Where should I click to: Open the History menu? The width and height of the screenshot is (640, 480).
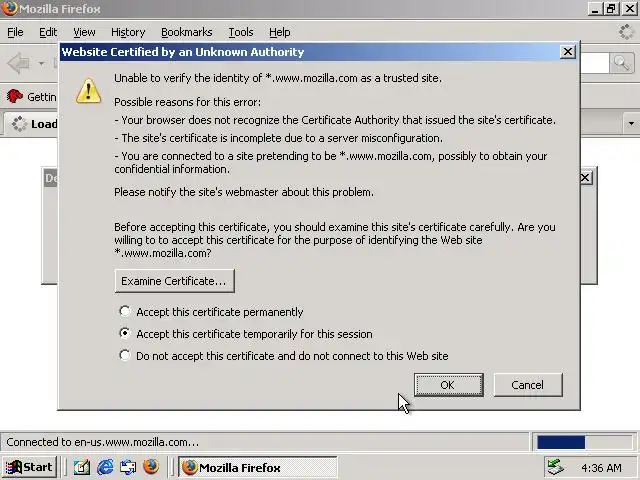pos(128,32)
